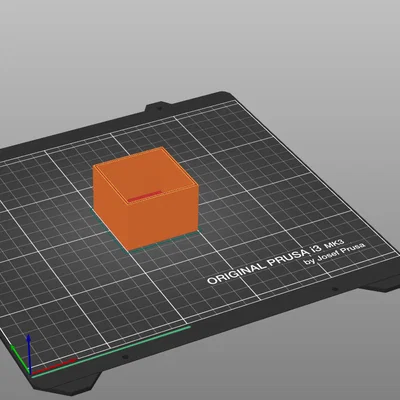Click the blue Z axis arrow
The height and width of the screenshot is (400, 400).
coord(29,354)
